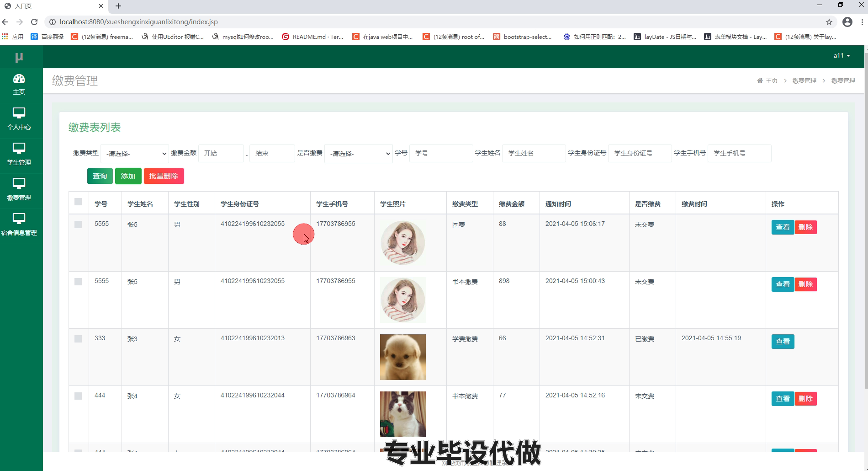Open the 应用 apps bookmark
Viewport: 868px width, 471px height.
(12, 37)
